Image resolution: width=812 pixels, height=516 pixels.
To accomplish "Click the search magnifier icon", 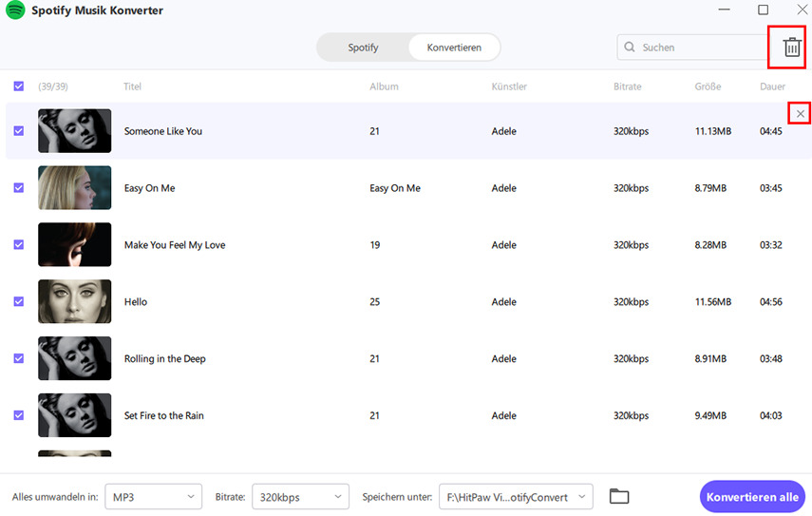I will (x=630, y=48).
